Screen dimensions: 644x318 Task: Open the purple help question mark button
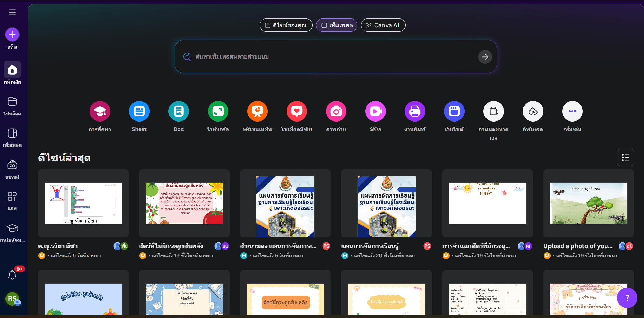pyautogui.click(x=627, y=298)
